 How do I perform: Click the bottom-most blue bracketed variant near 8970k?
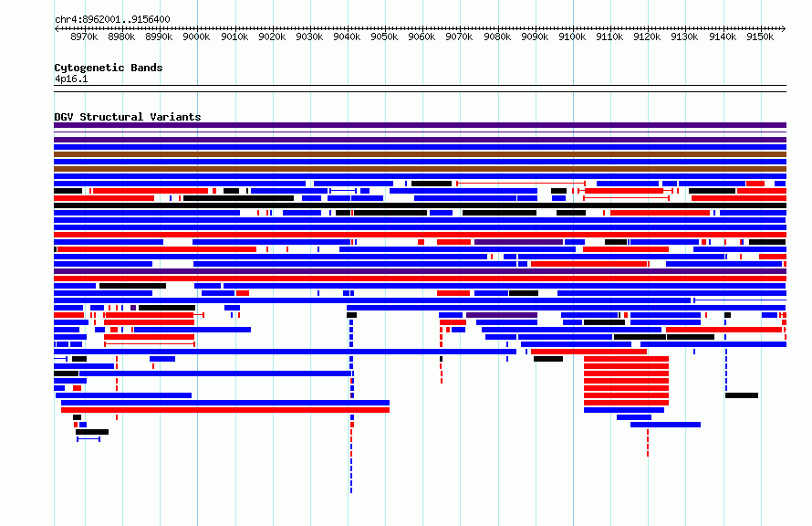(x=88, y=439)
